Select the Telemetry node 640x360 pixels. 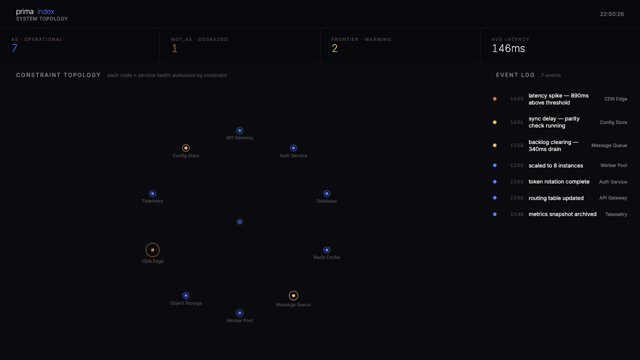tap(152, 193)
